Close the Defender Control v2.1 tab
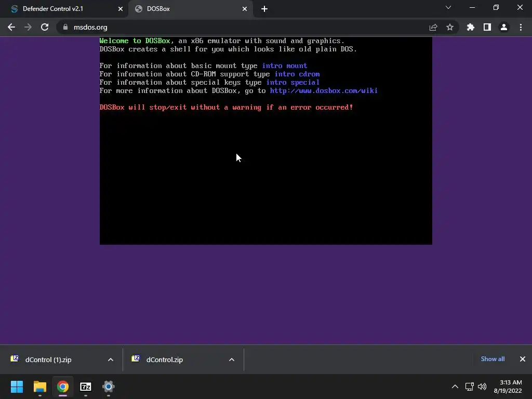Screen dimensions: 532x399 coord(121,9)
